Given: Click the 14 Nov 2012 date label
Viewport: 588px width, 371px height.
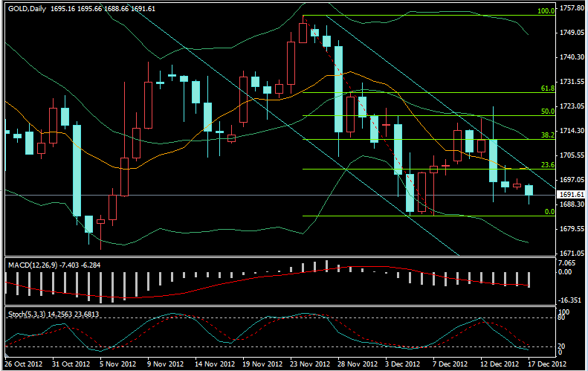Looking at the screenshot, I should tap(215, 364).
